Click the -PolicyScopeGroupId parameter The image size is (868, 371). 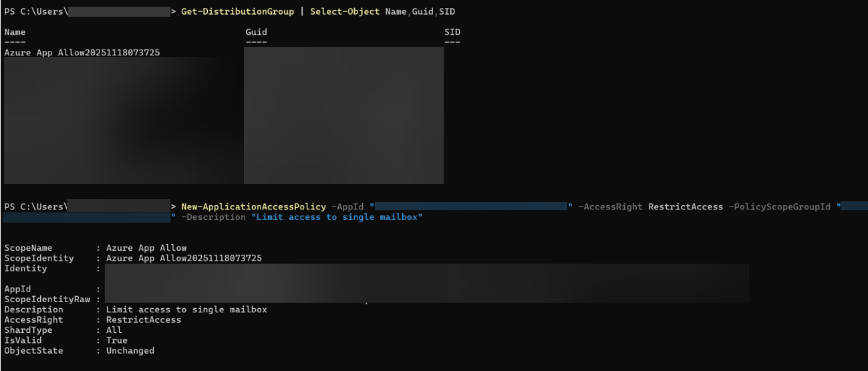pyautogui.click(x=779, y=207)
